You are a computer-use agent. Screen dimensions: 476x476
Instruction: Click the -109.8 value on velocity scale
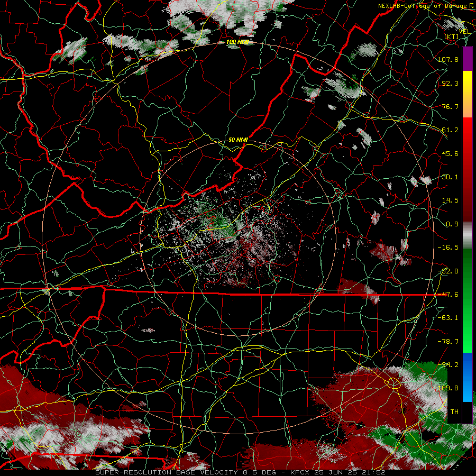pos(446,388)
